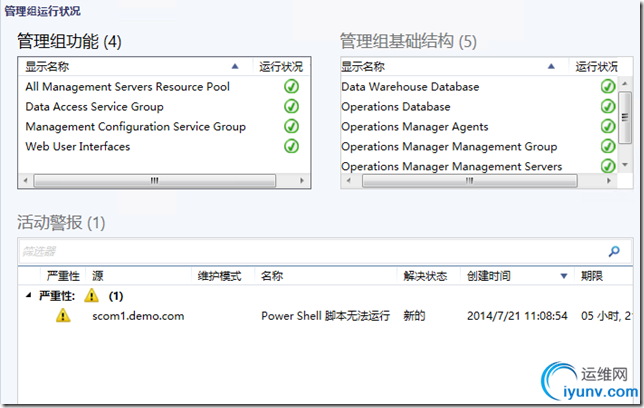Click left scroll arrow in infrastructure list
The height and width of the screenshot is (408, 644).
[x=349, y=180]
